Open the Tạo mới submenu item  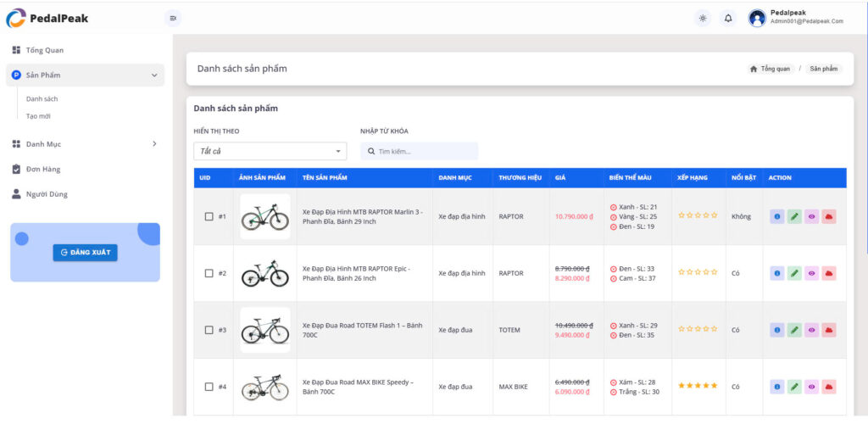pyautogui.click(x=38, y=116)
